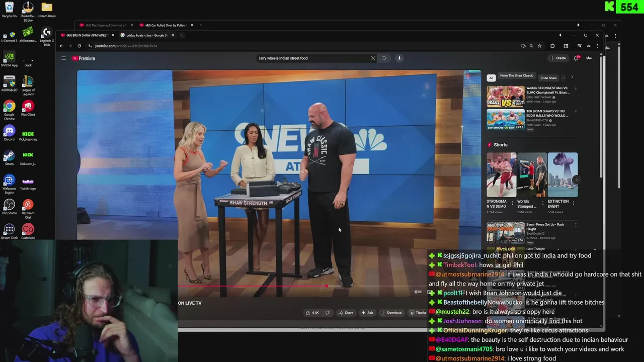The height and width of the screenshot is (362, 644).
Task: Open Google Chrome desktop shortcut
Action: 9,110
